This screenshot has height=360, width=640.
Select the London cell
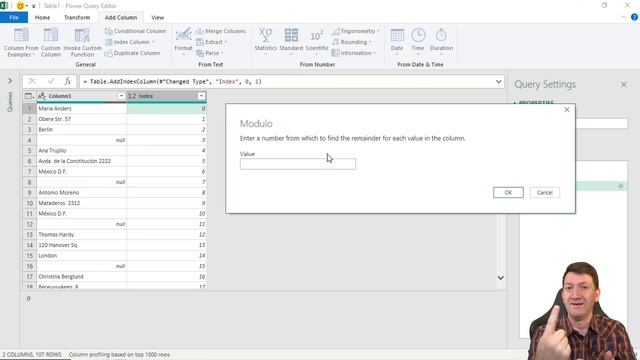[x=82, y=256]
